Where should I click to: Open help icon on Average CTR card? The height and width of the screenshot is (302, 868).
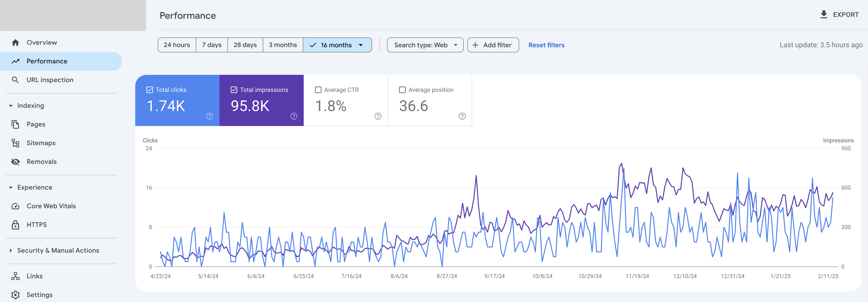pyautogui.click(x=378, y=116)
